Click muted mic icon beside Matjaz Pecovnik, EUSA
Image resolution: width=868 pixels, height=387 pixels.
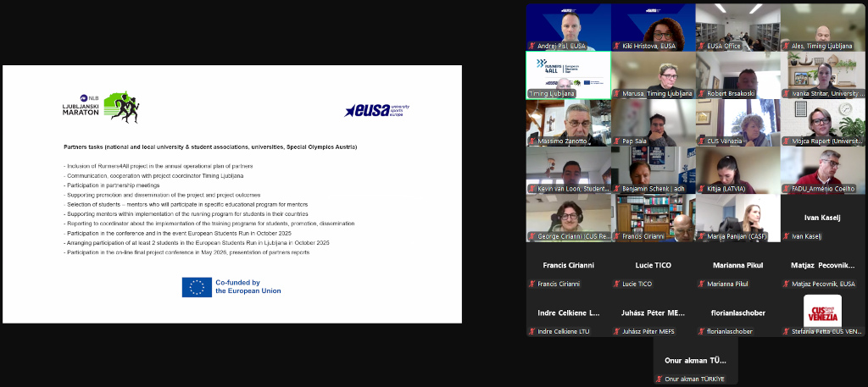click(787, 284)
